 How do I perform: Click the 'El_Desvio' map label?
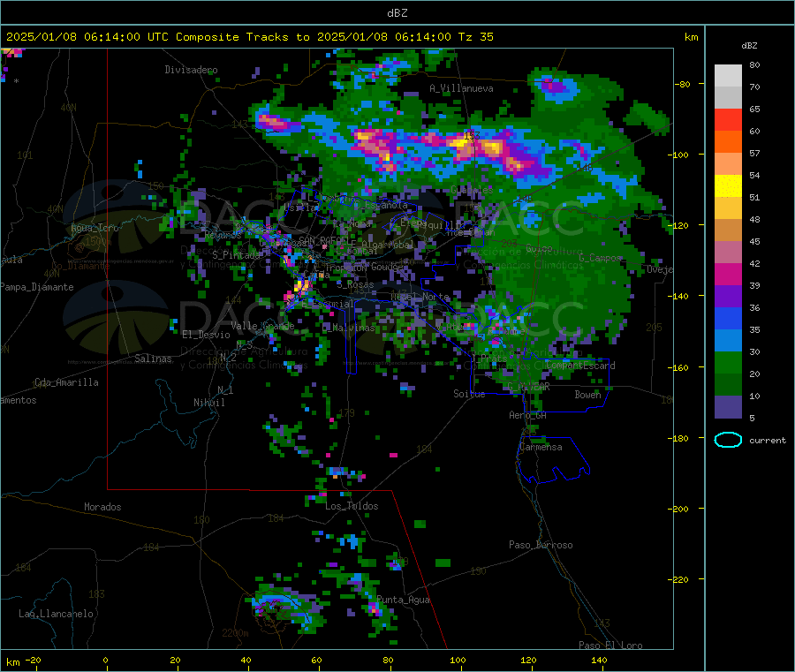(x=206, y=335)
